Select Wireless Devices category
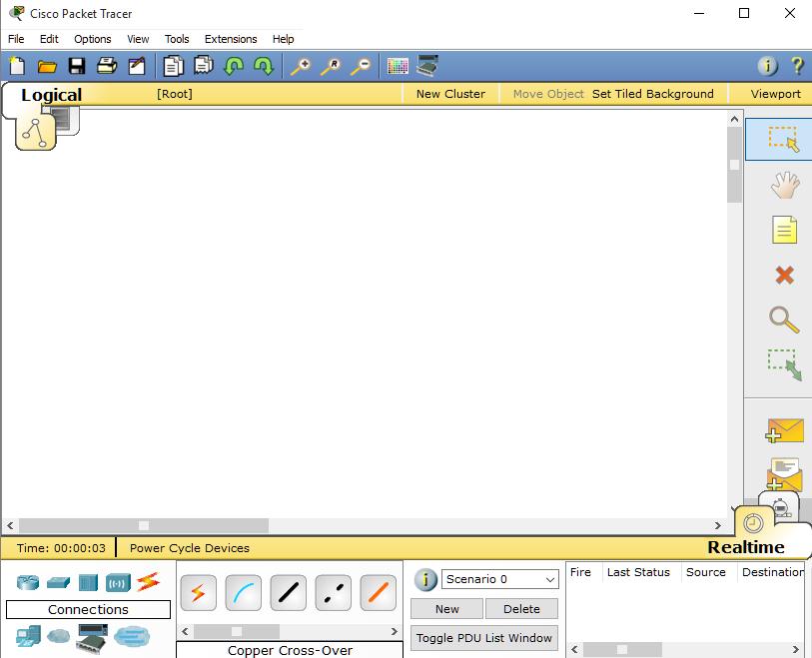This screenshot has height=658, width=812. click(x=118, y=583)
